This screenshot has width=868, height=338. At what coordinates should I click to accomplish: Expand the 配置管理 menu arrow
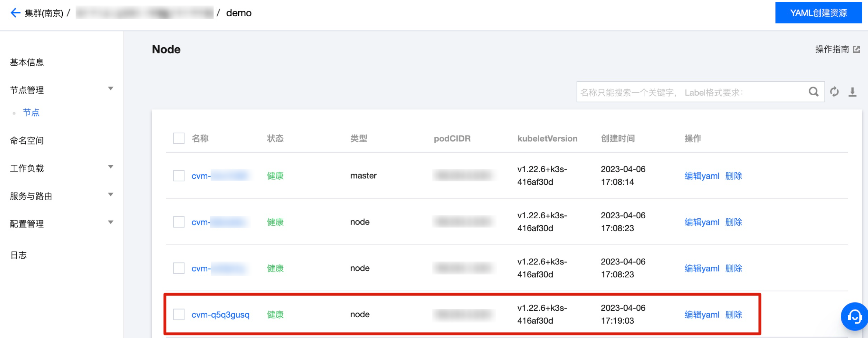[x=110, y=222]
